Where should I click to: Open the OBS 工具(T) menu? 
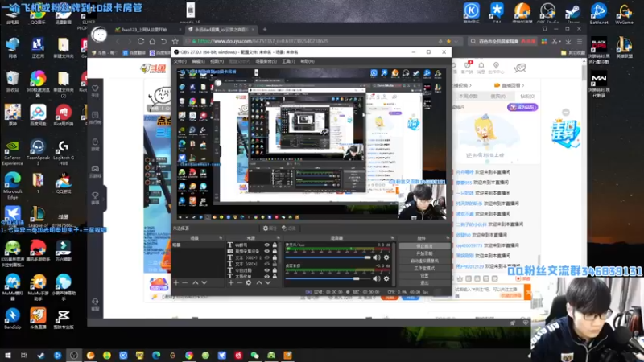click(288, 61)
